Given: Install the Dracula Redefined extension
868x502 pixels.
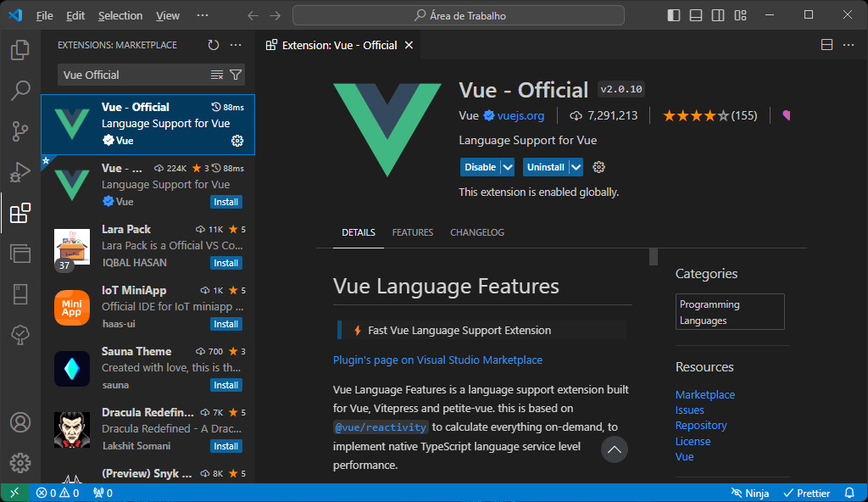Looking at the screenshot, I should pyautogui.click(x=225, y=445).
